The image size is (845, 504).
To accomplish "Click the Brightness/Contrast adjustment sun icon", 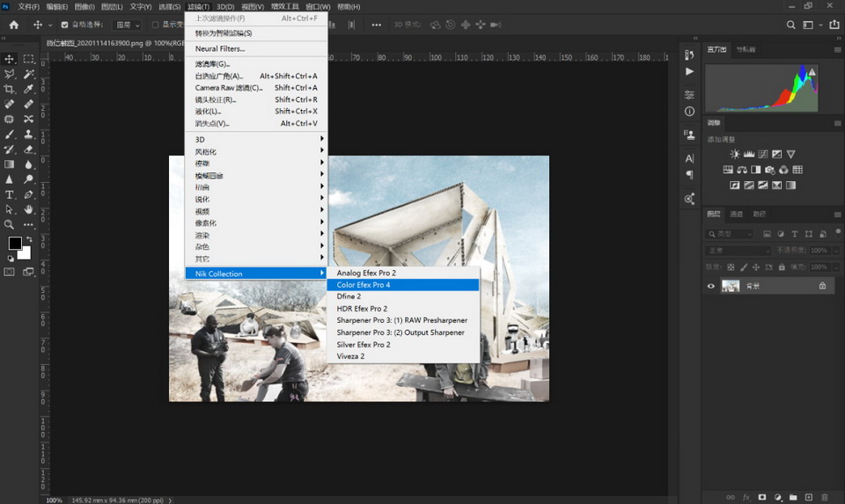I will point(735,154).
